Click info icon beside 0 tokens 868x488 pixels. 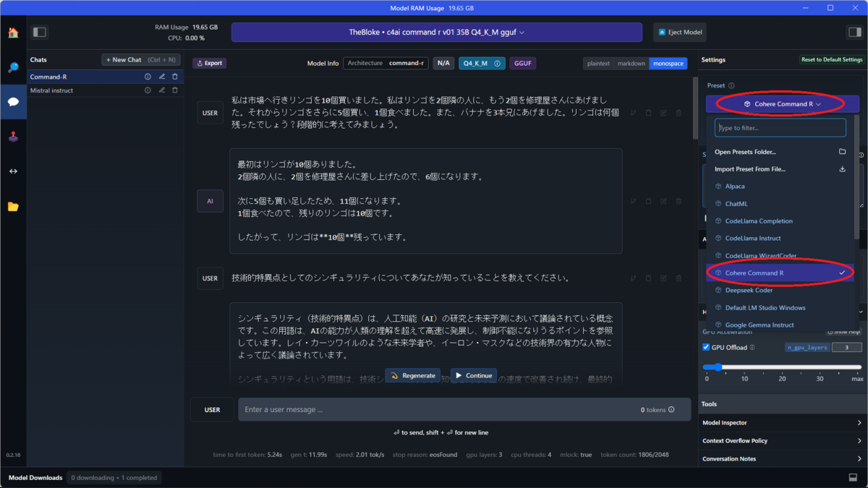[671, 410]
